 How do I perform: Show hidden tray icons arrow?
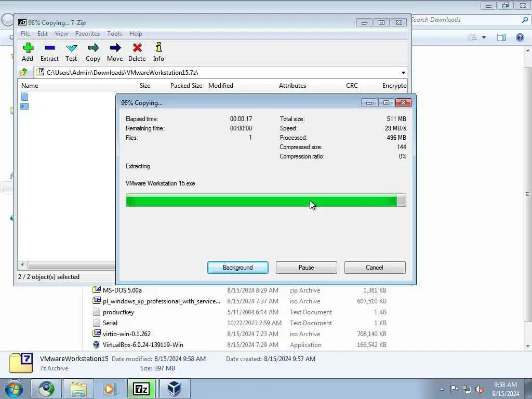coord(442,389)
